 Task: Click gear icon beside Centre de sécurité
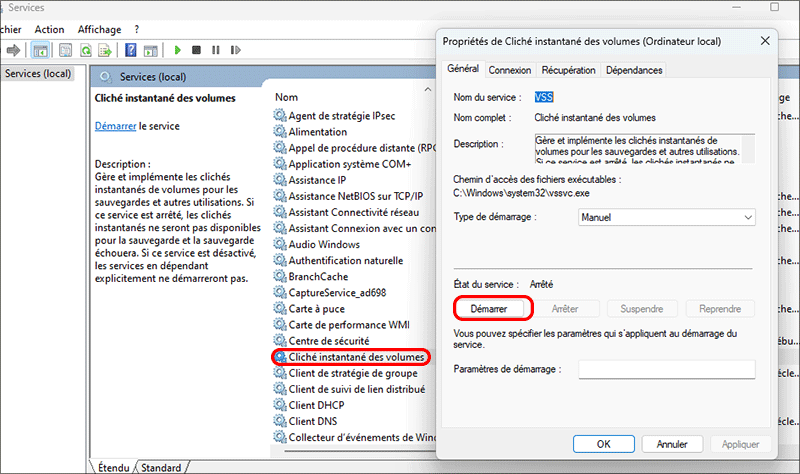(x=280, y=340)
